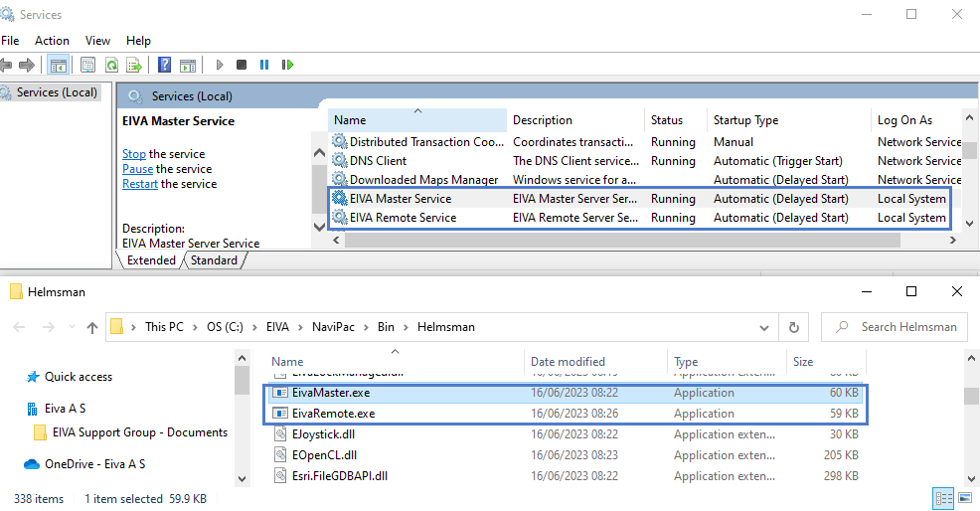The image size is (980, 511).
Task: Click the Pause Service toolbar icon
Action: pyautogui.click(x=264, y=65)
